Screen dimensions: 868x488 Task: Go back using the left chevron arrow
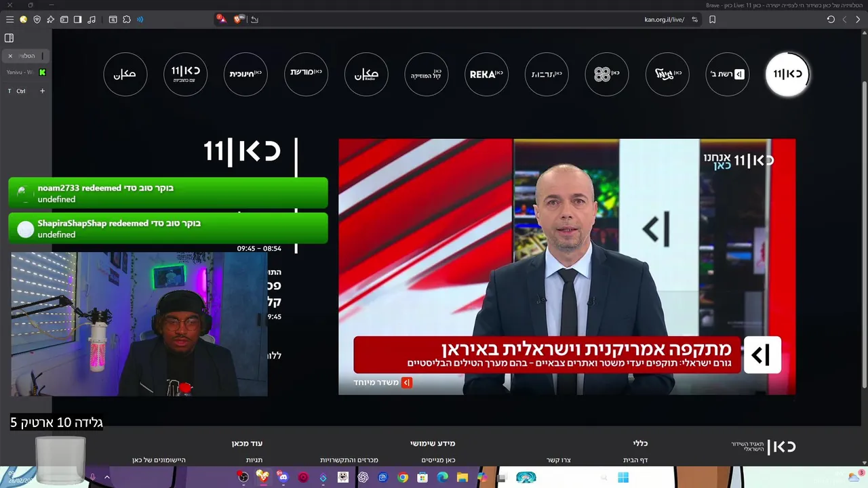click(844, 20)
